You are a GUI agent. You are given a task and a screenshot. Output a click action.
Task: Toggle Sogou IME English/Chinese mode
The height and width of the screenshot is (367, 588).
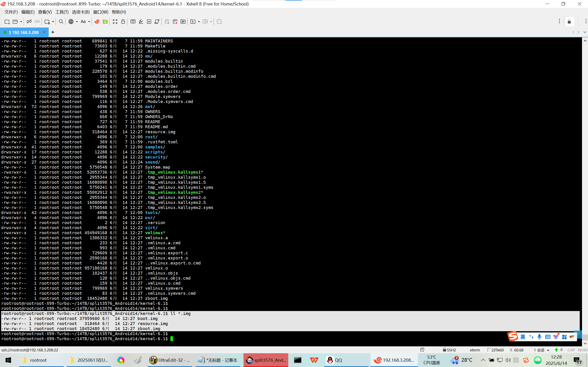tap(523, 337)
